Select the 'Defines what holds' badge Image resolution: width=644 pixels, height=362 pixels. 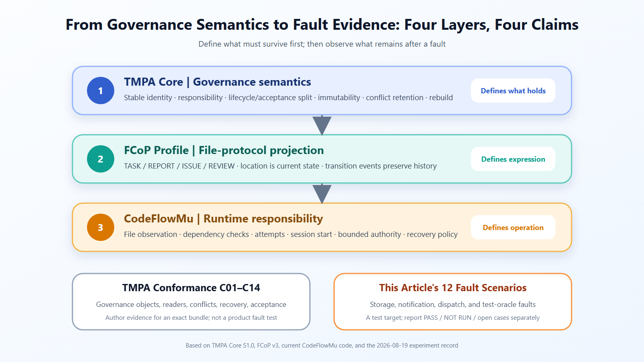coord(513,90)
